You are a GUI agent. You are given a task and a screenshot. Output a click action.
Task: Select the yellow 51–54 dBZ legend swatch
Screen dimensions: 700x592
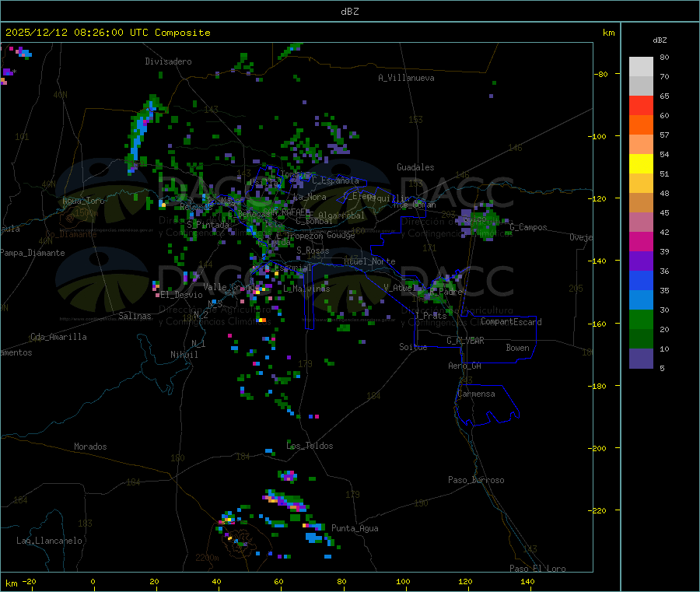coord(641,164)
